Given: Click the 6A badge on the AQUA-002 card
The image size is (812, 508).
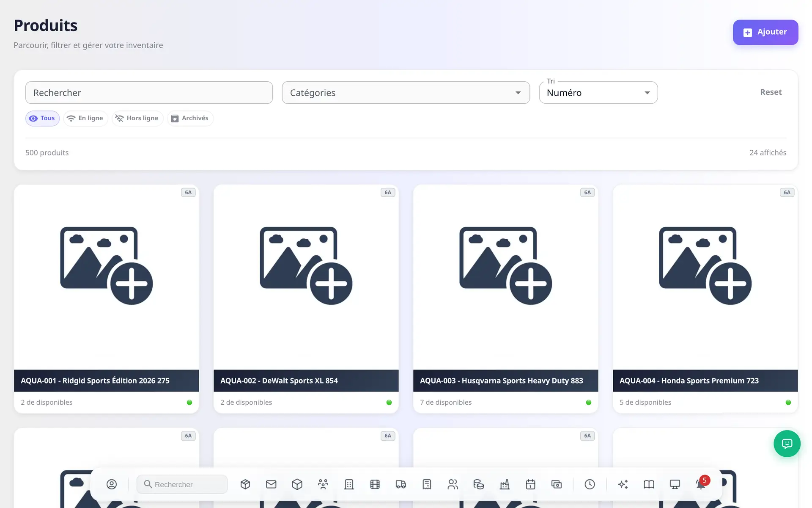Looking at the screenshot, I should pyautogui.click(x=388, y=193).
